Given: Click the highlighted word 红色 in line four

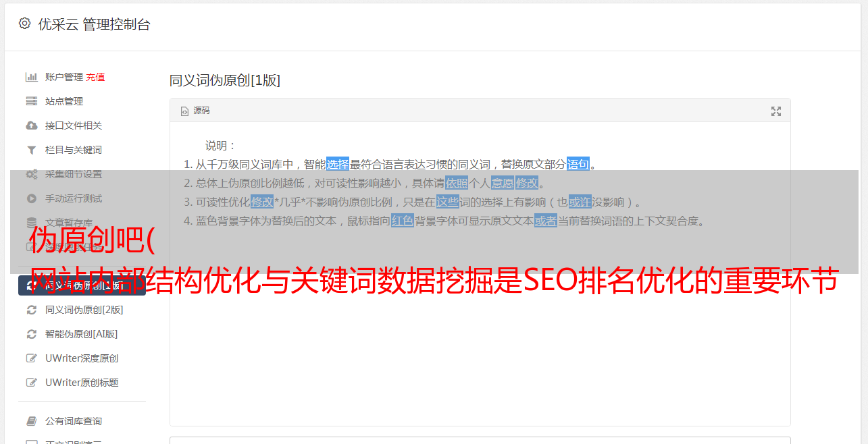Looking at the screenshot, I should click(403, 221).
